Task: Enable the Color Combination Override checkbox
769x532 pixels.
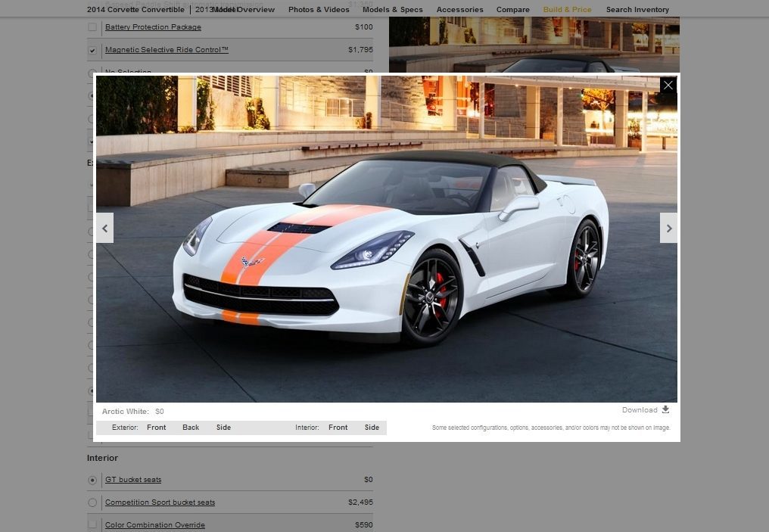Action: [92, 524]
